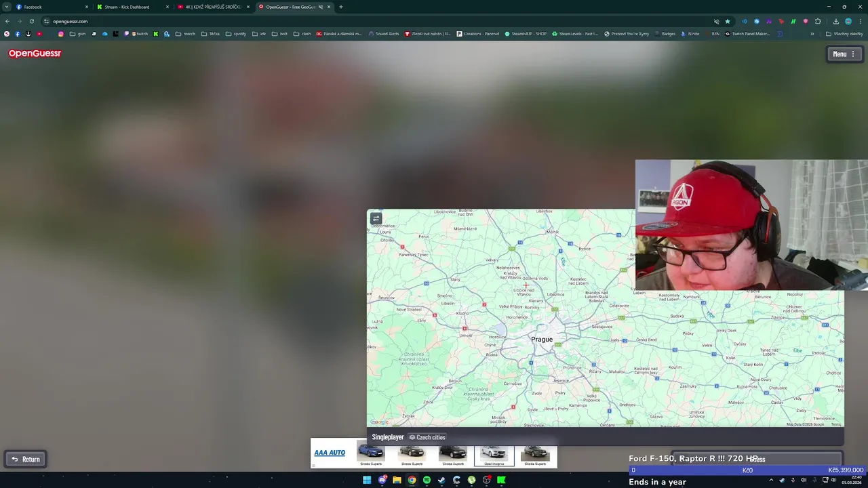Open the gsm bookmarks folder
Screen dimensions: 868x488
pyautogui.click(x=79, y=34)
